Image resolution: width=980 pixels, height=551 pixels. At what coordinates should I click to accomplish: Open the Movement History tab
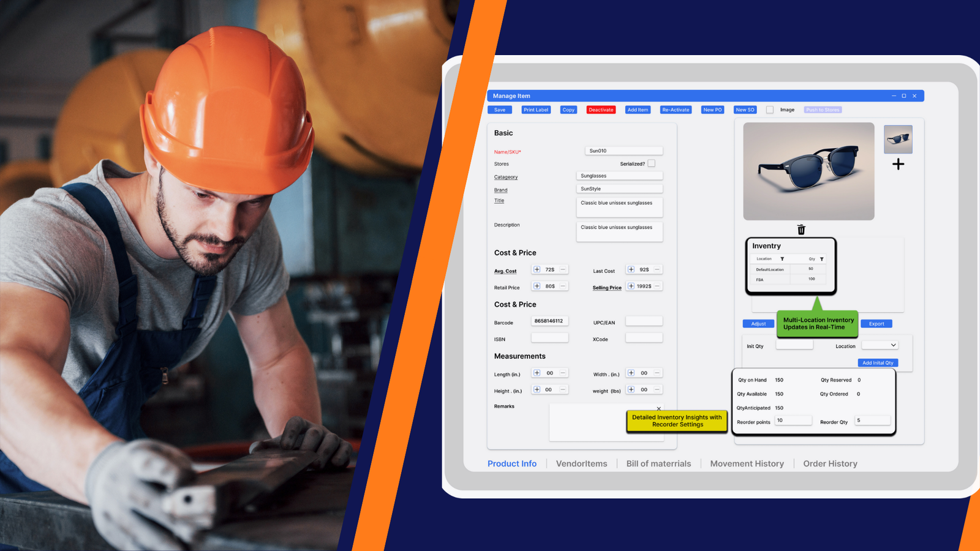[x=747, y=463]
